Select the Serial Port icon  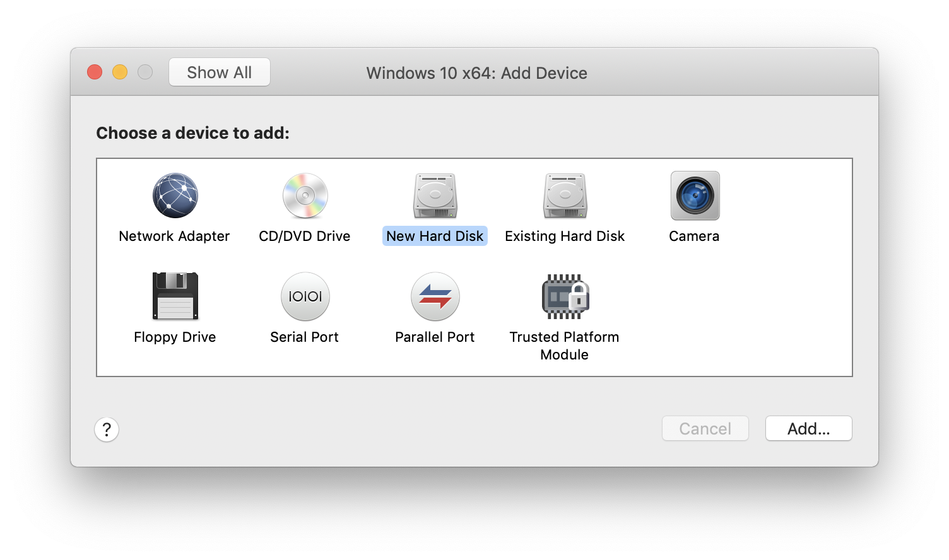coord(305,296)
